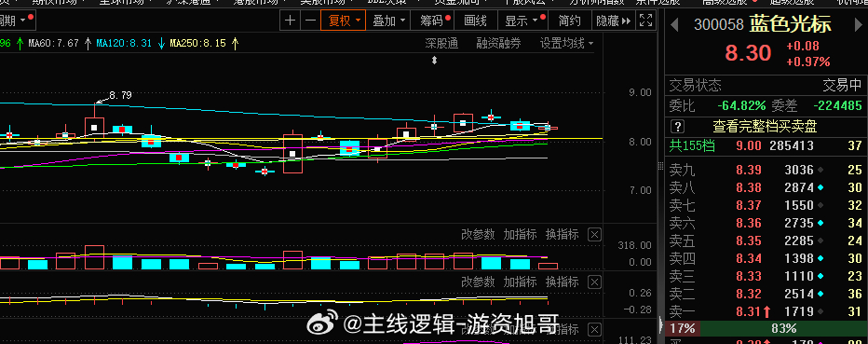This screenshot has height=344, width=868.
Task: Click 隐藏 to hide side panel
Action: click(x=613, y=21)
